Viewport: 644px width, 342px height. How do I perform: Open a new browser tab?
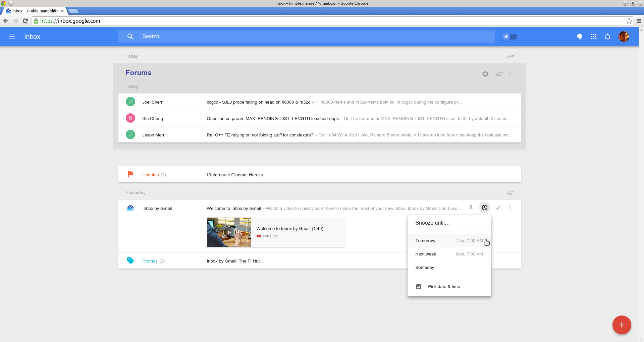click(x=73, y=11)
